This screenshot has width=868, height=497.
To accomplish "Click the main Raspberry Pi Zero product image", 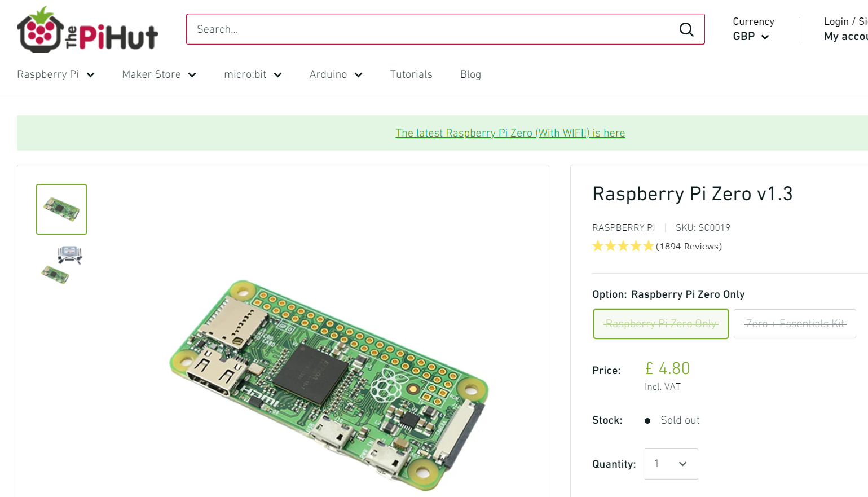I will (329, 384).
